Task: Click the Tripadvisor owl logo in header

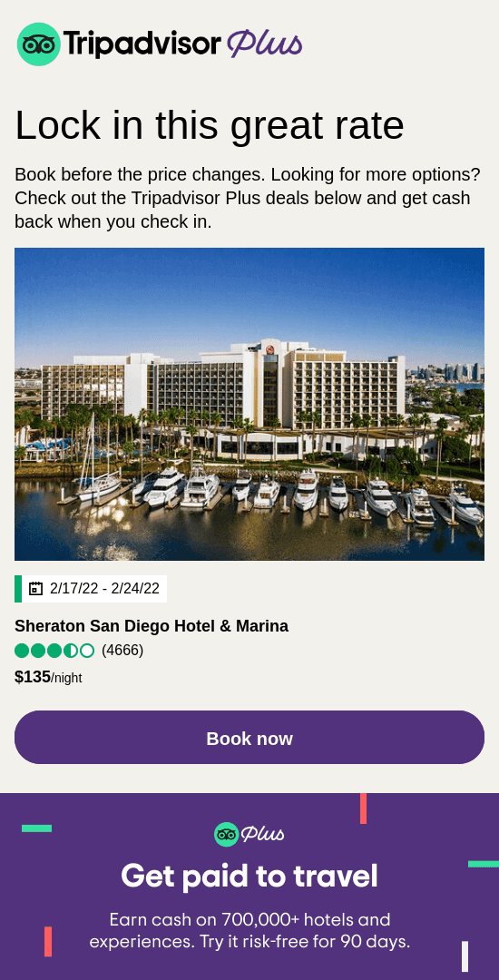Action: click(39, 44)
